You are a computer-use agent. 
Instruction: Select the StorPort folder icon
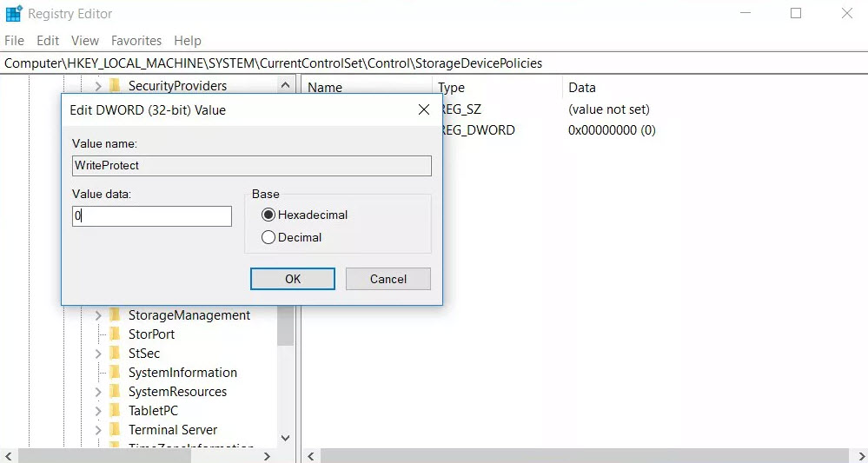[115, 334]
